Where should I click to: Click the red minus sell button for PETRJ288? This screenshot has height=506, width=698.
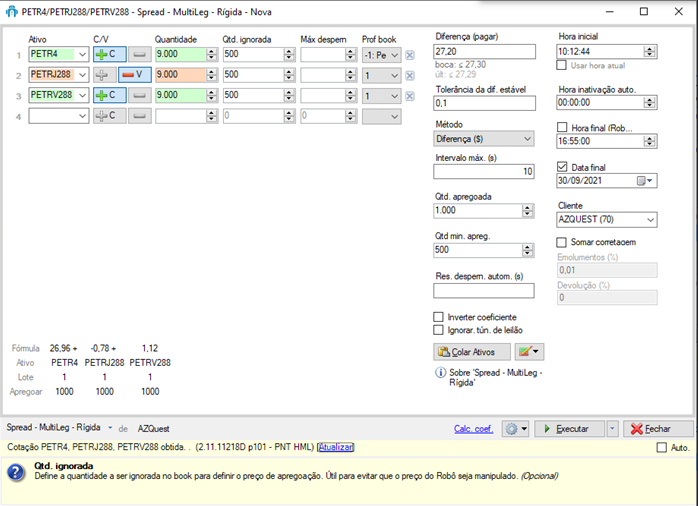click(134, 75)
